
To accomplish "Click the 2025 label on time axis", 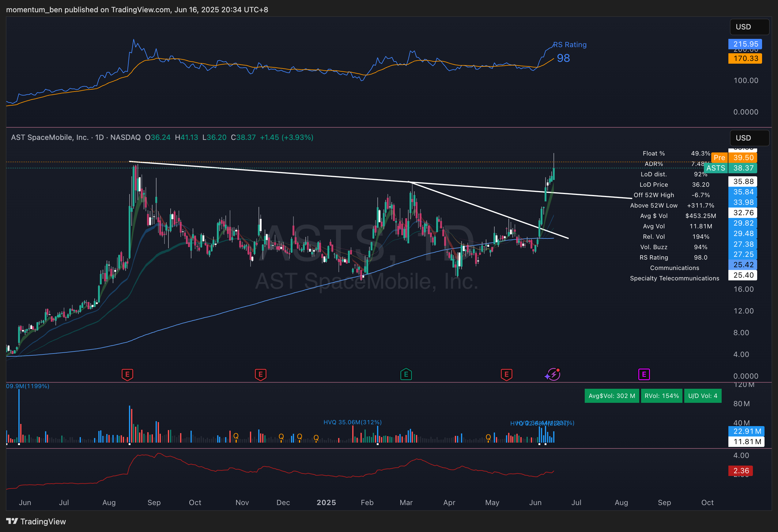I will pos(326,503).
